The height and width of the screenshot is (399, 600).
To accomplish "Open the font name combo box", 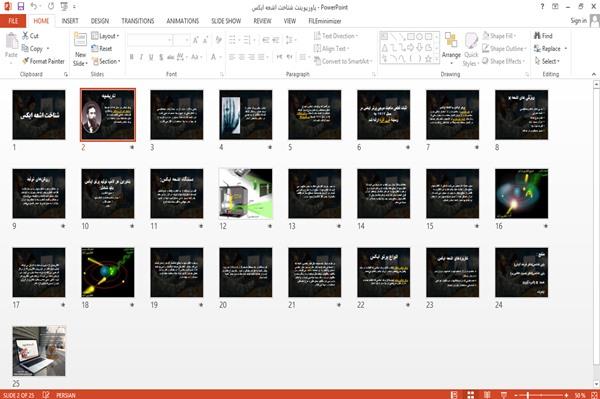I will [150, 40].
